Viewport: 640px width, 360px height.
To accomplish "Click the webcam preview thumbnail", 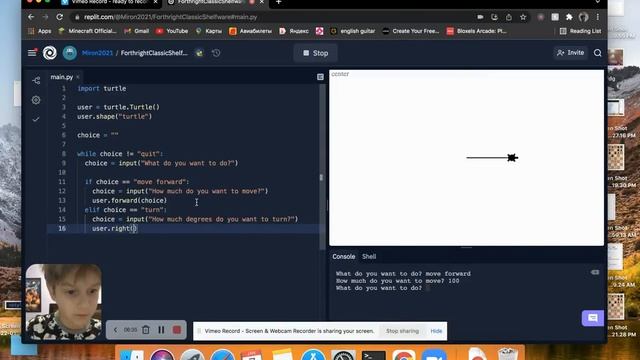I will coord(64,302).
